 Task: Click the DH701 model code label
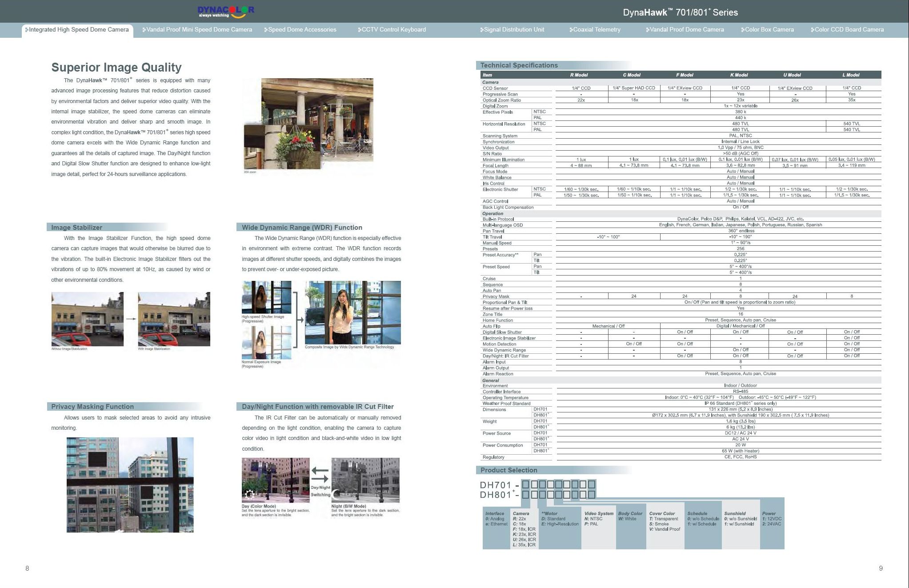[496, 485]
